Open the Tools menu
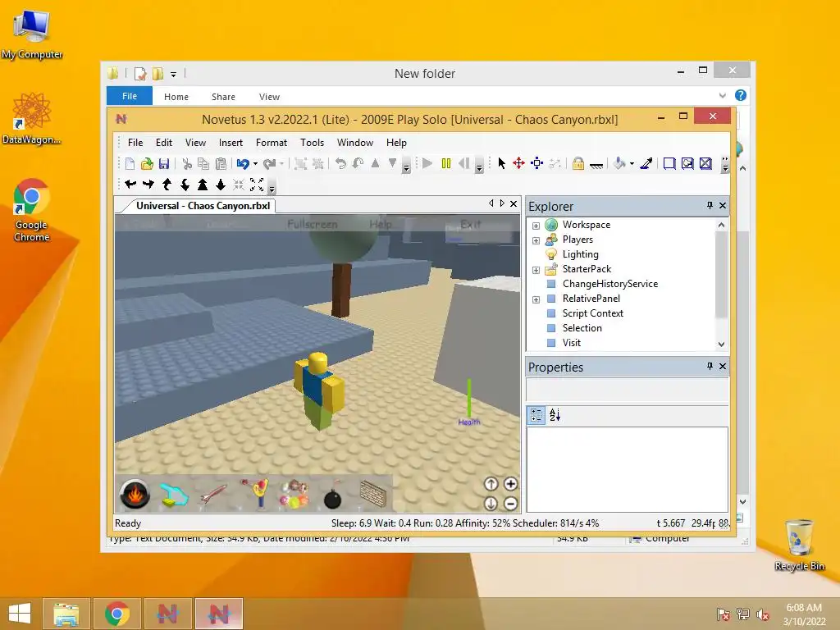Viewport: 840px width, 630px height. point(312,143)
